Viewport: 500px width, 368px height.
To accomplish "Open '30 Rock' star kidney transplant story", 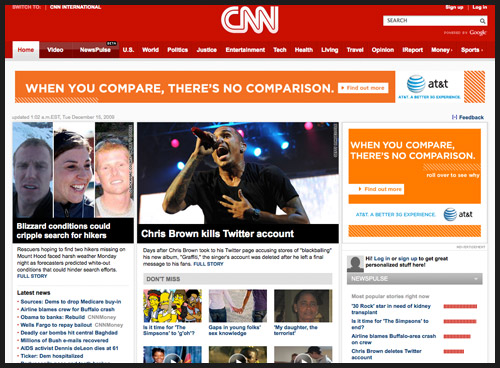I will pyautogui.click(x=391, y=309).
